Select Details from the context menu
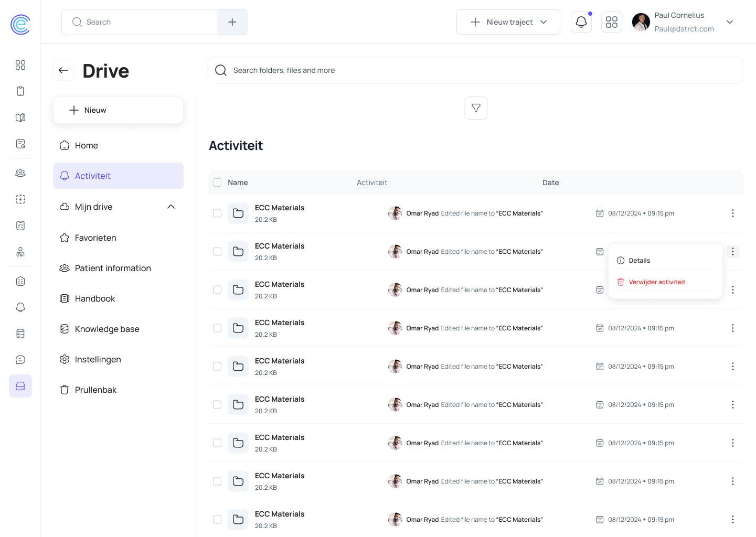The width and height of the screenshot is (756, 537). tap(639, 261)
